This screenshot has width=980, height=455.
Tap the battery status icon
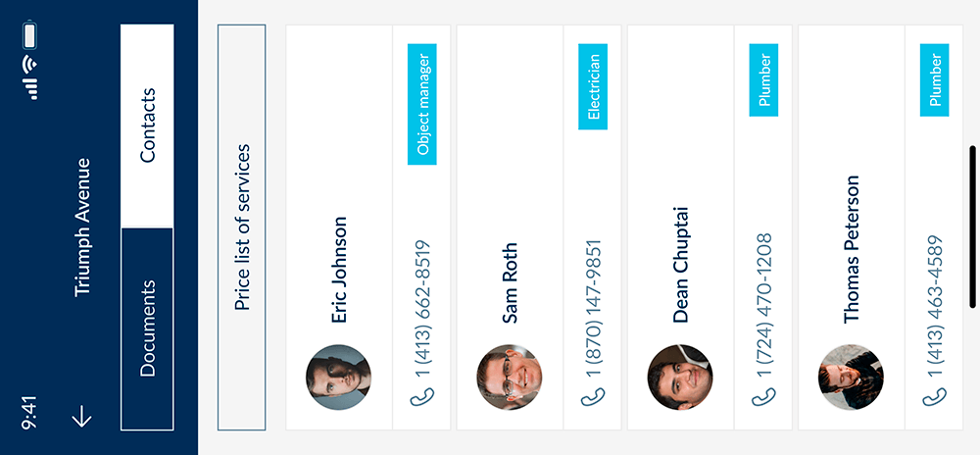point(30,36)
